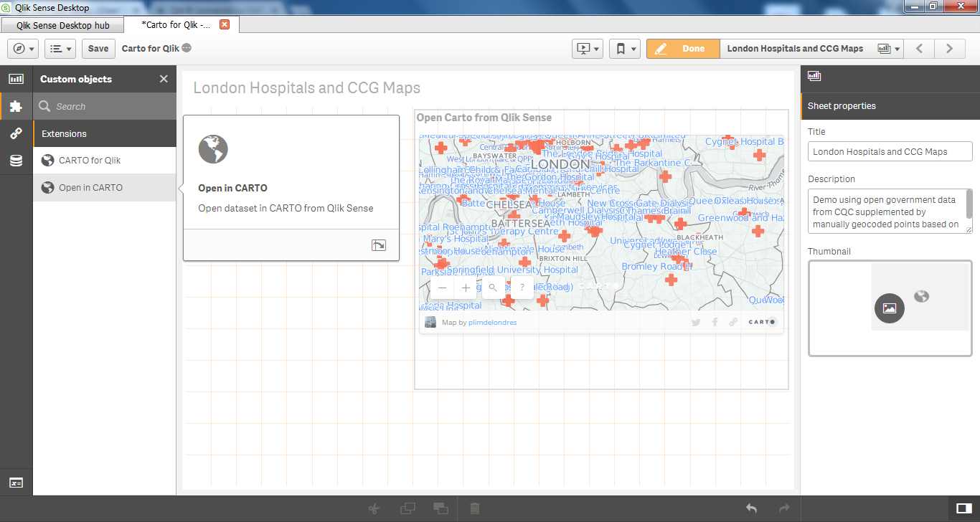The image size is (980, 522).
Task: Click the Save button
Action: point(98,49)
